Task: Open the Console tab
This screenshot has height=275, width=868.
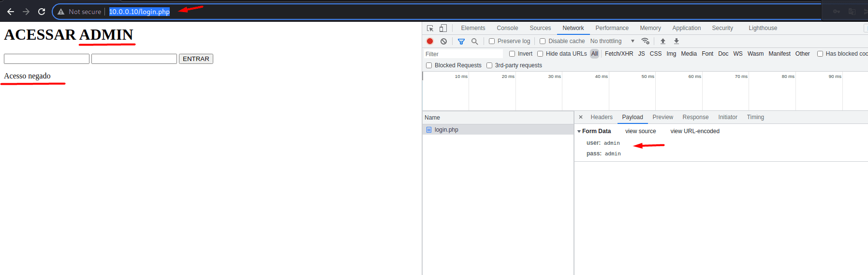Action: click(x=507, y=28)
